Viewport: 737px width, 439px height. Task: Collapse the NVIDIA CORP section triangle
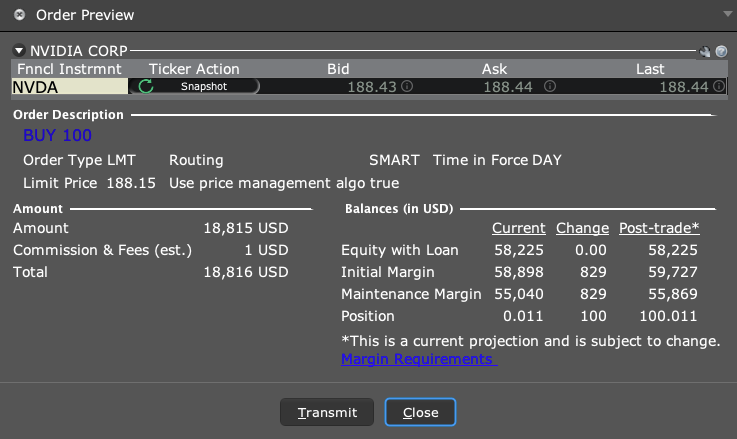pos(19,50)
